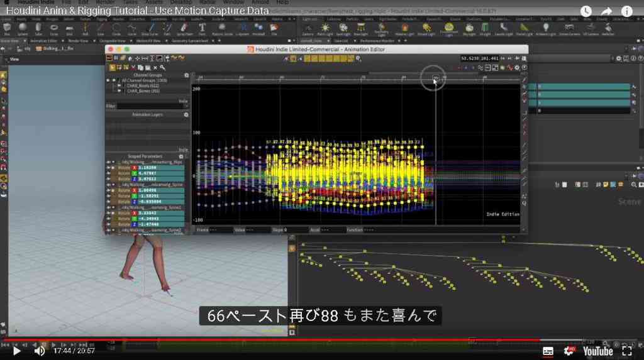The height and width of the screenshot is (360, 644).
Task: Select the Box shelf tool
Action: coord(7,28)
